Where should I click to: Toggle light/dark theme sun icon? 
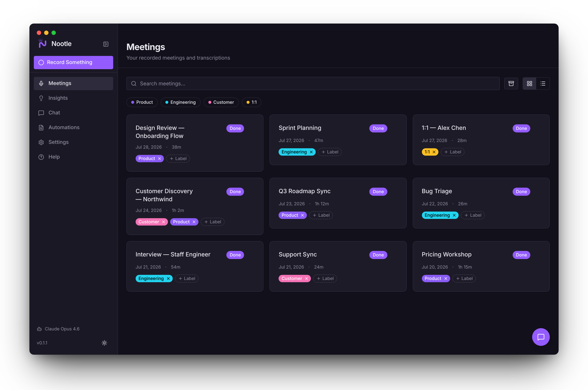click(x=104, y=343)
